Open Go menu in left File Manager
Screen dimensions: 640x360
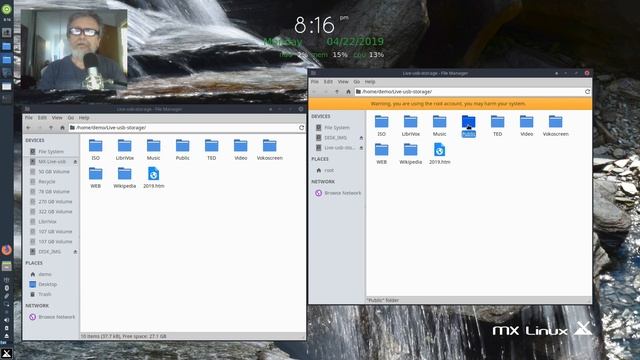[71, 118]
